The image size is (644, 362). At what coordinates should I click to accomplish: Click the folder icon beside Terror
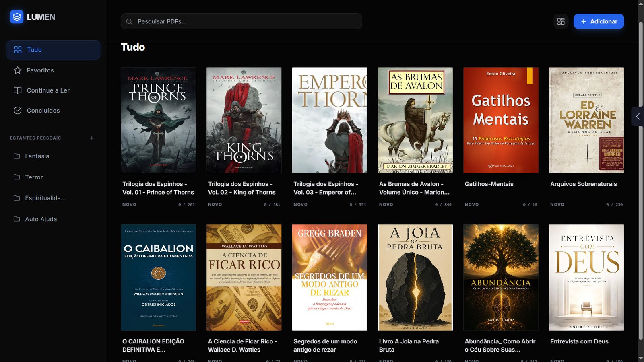pos(17,177)
